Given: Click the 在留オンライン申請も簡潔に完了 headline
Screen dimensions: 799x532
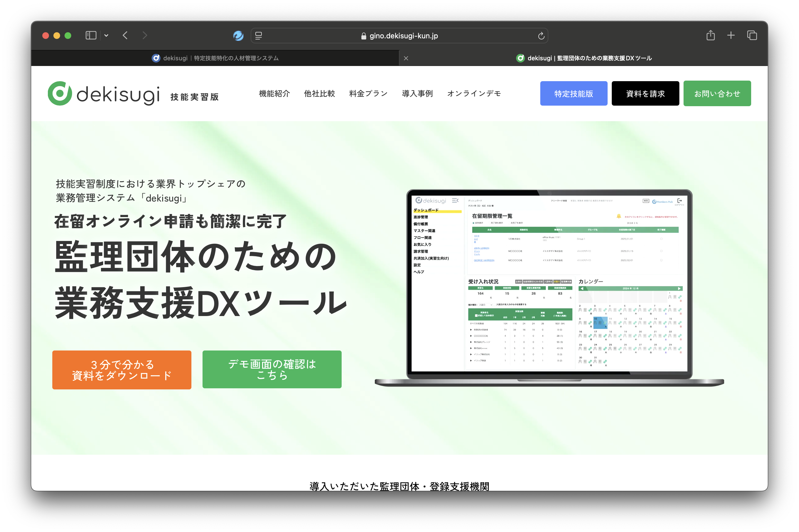Looking at the screenshot, I should [171, 221].
